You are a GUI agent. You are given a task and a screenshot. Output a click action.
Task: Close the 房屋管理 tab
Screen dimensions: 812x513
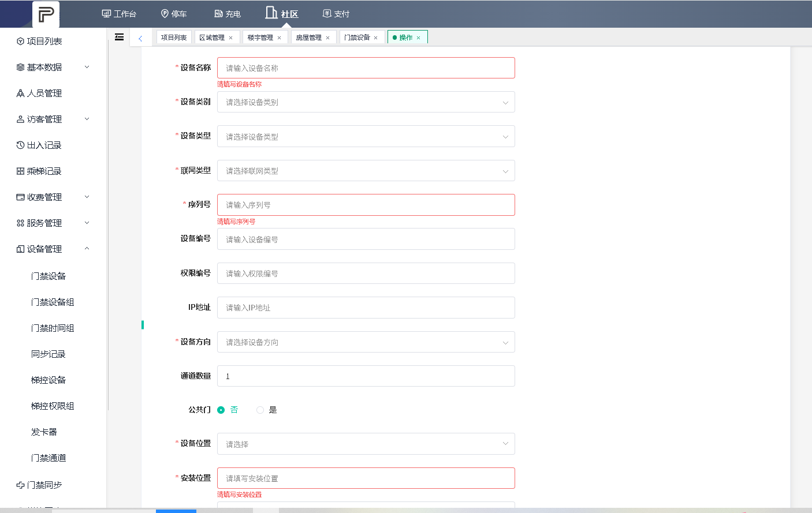[327, 38]
